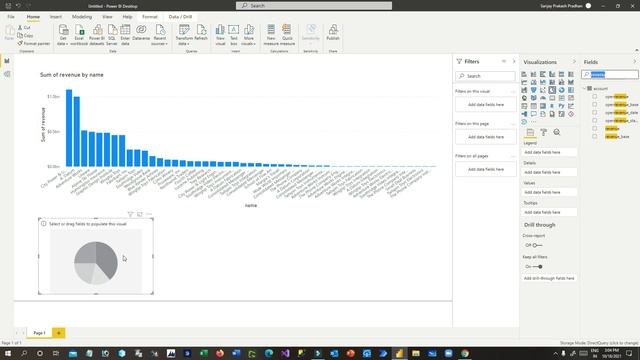Create a New measure
Viewport: 640px width, 360px height.
tap(271, 34)
